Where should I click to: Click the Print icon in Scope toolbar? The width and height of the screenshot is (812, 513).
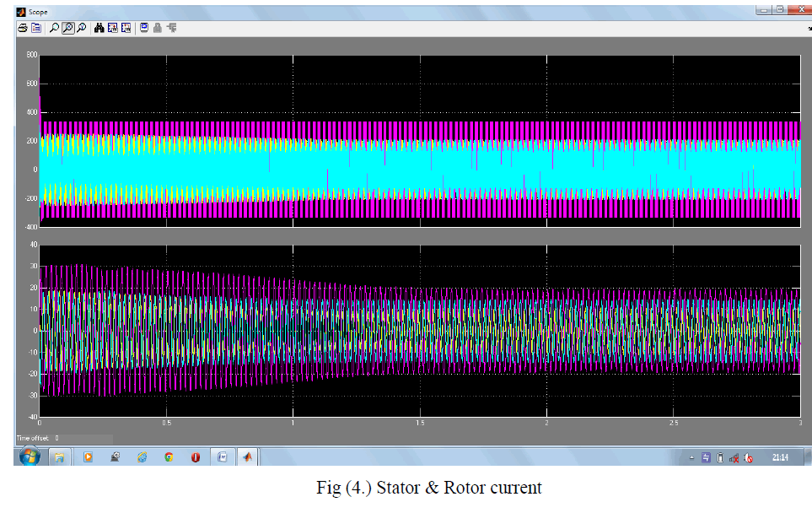[x=23, y=28]
